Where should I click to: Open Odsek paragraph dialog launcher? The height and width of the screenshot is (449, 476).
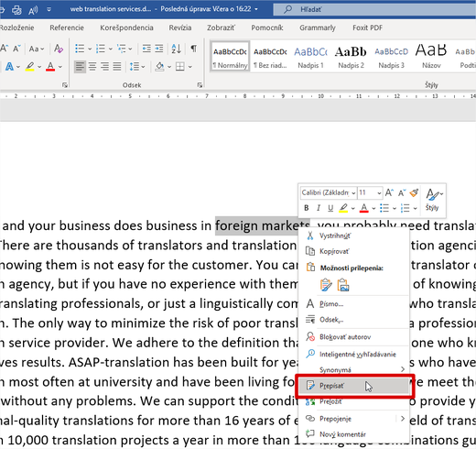coord(200,85)
